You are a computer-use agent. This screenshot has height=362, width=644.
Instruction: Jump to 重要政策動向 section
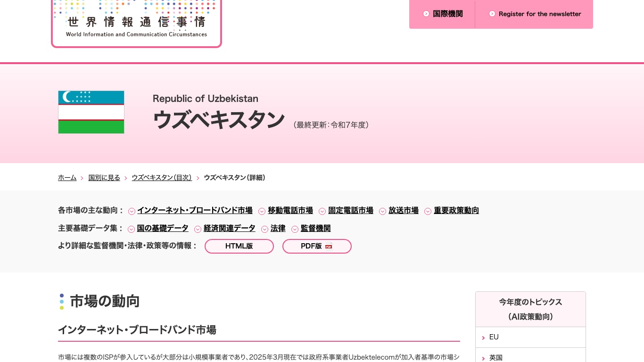pos(456,211)
